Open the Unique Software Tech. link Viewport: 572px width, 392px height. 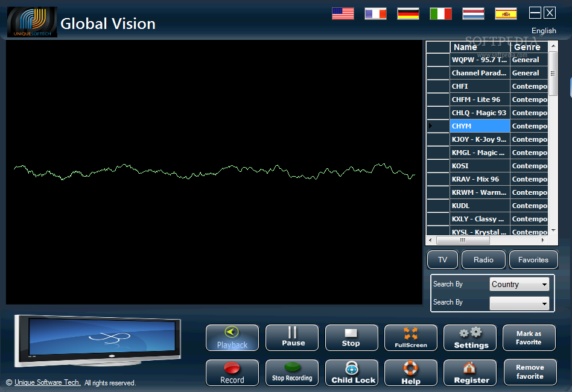point(48,382)
